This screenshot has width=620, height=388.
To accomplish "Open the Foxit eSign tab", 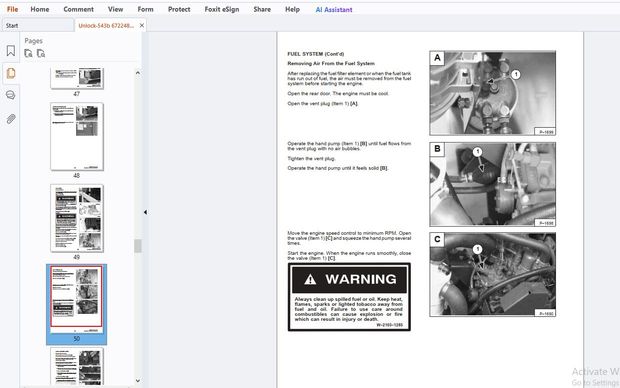I will (221, 9).
